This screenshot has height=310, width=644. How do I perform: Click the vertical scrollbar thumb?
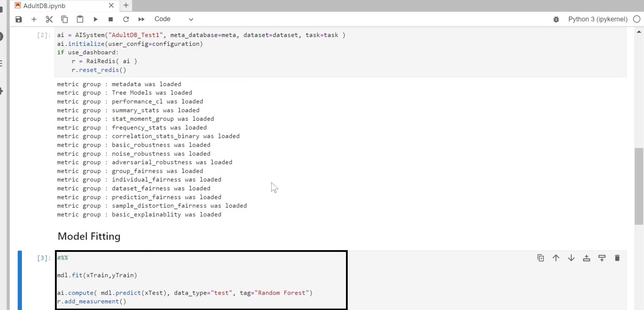coord(639,186)
